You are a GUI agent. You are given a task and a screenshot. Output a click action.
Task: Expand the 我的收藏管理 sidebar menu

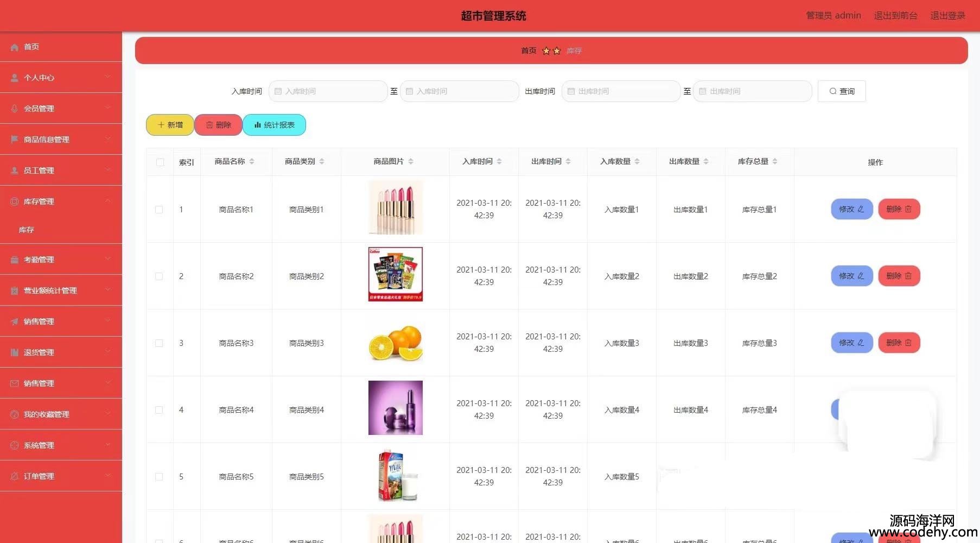(x=61, y=414)
